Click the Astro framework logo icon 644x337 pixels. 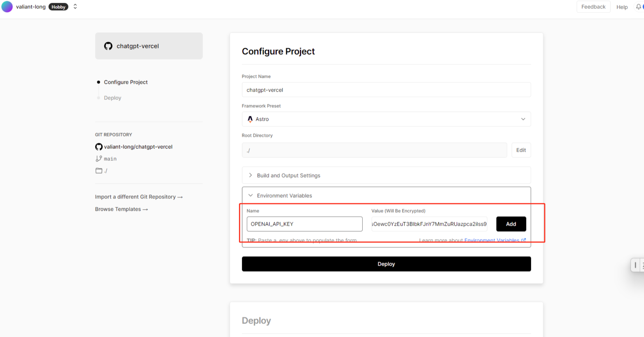click(250, 119)
